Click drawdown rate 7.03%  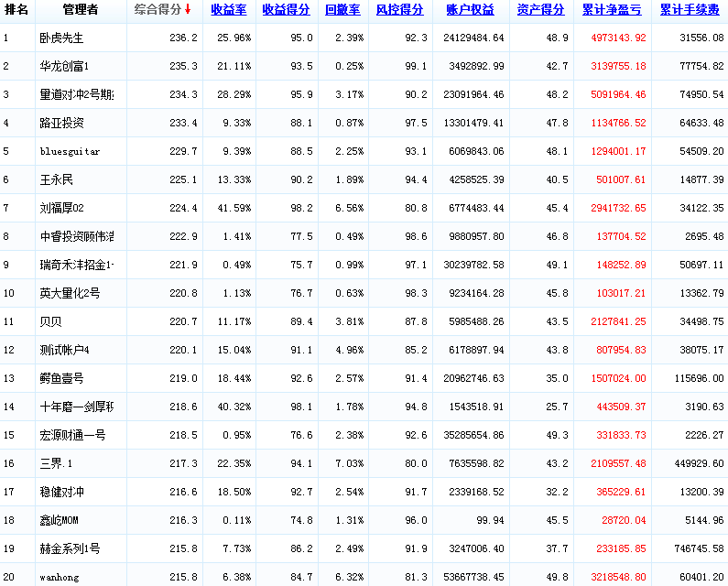350,463
